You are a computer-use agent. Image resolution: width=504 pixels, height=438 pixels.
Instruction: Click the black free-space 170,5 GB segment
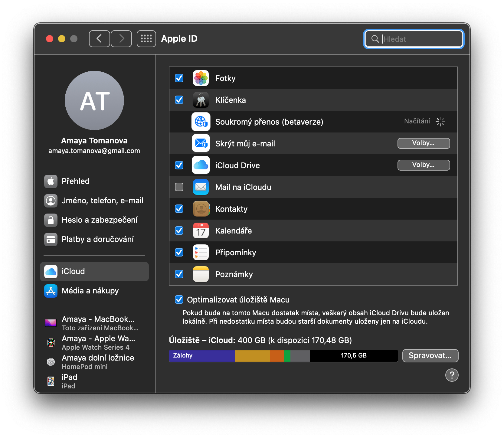(x=354, y=356)
